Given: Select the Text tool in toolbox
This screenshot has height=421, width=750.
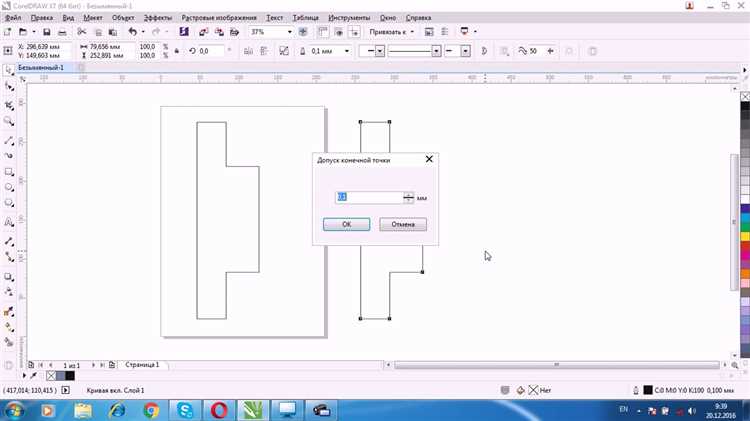Looking at the screenshot, I should pyautogui.click(x=10, y=222).
